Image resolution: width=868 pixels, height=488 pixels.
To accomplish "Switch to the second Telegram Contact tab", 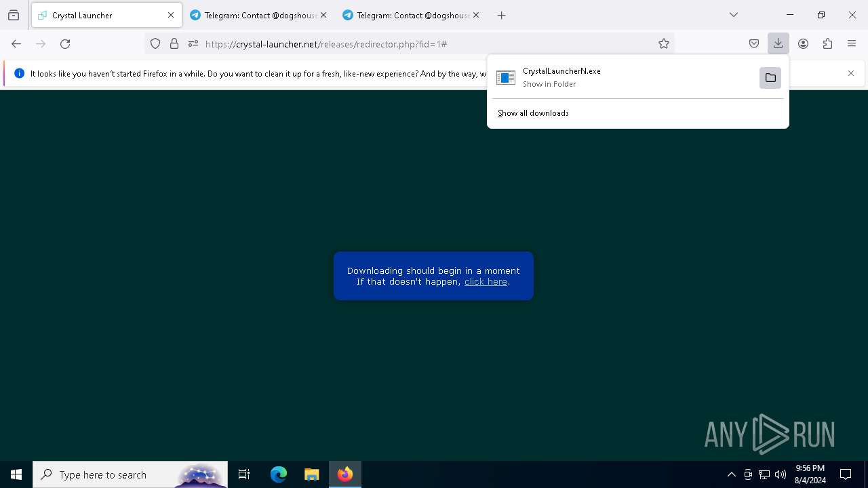I will (x=410, y=15).
